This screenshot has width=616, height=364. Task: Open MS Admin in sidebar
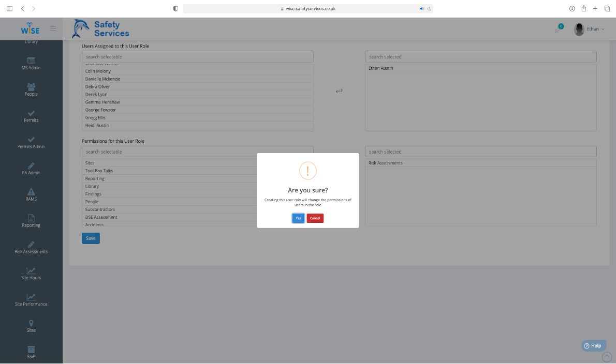[31, 64]
